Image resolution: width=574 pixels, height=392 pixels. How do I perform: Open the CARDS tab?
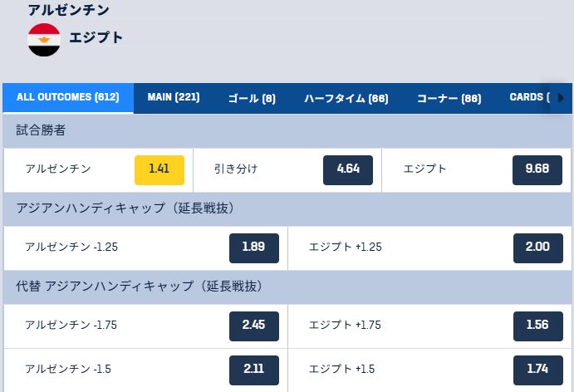[x=529, y=98]
